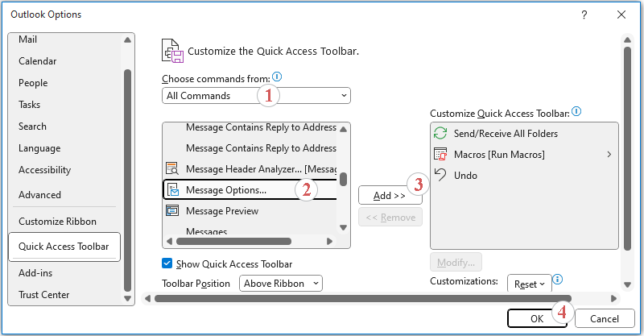This screenshot has height=336, width=644.
Task: Click main pane scroll up arrow
Action: (x=627, y=40)
